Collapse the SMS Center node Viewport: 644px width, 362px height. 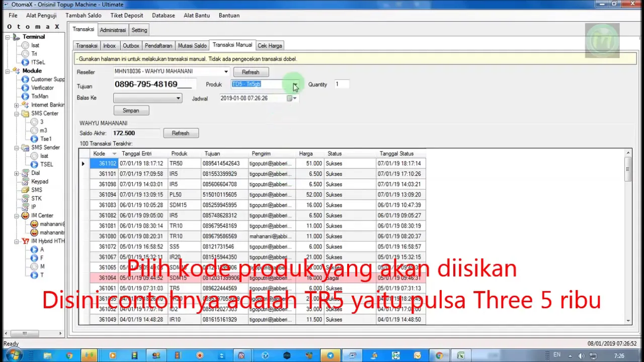click(x=17, y=114)
